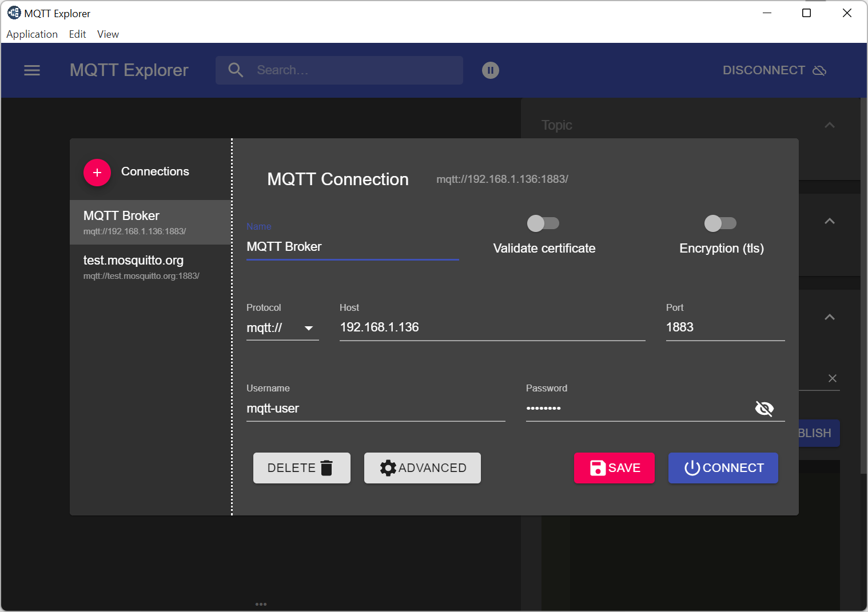Select test.mosquitto.org connection entry

pyautogui.click(x=150, y=267)
